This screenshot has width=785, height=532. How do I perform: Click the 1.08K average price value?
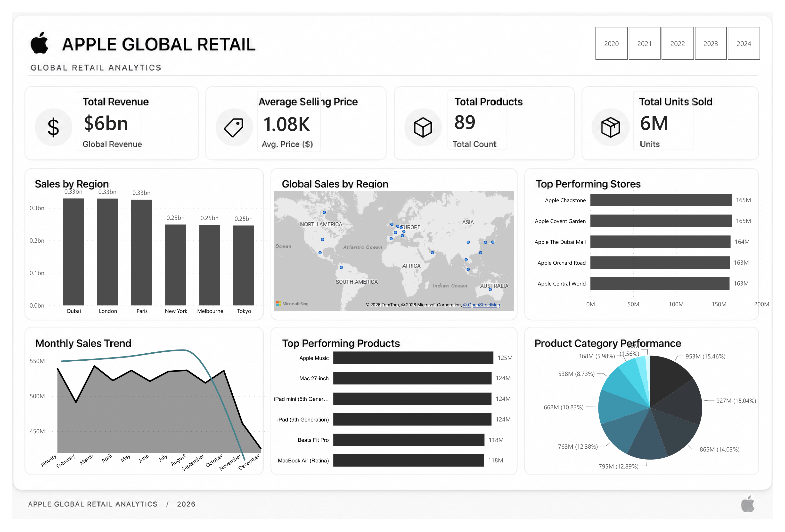(286, 124)
